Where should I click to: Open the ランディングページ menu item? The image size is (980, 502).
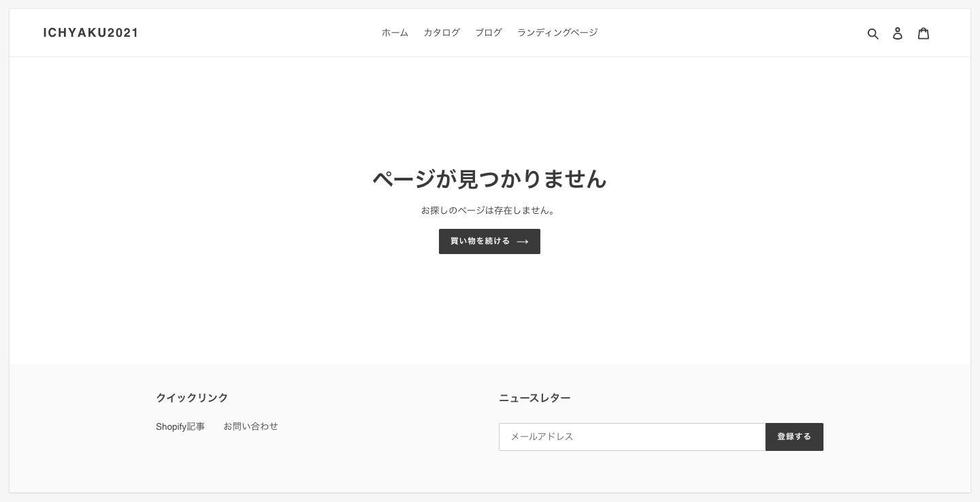coord(557,33)
